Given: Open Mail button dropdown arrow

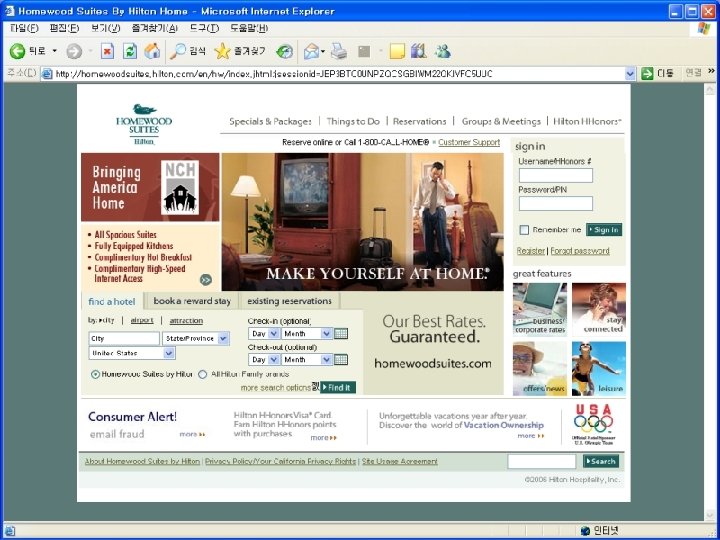Looking at the screenshot, I should pos(323,51).
